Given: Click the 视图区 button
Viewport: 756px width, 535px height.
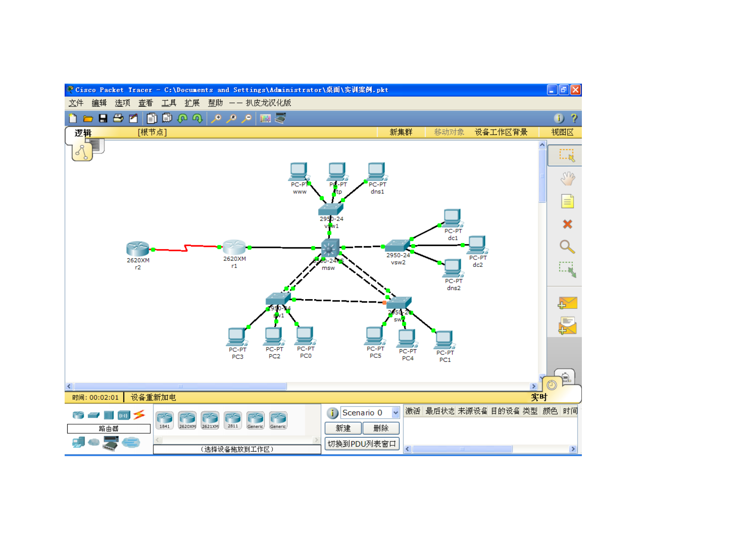Looking at the screenshot, I should pyautogui.click(x=562, y=132).
